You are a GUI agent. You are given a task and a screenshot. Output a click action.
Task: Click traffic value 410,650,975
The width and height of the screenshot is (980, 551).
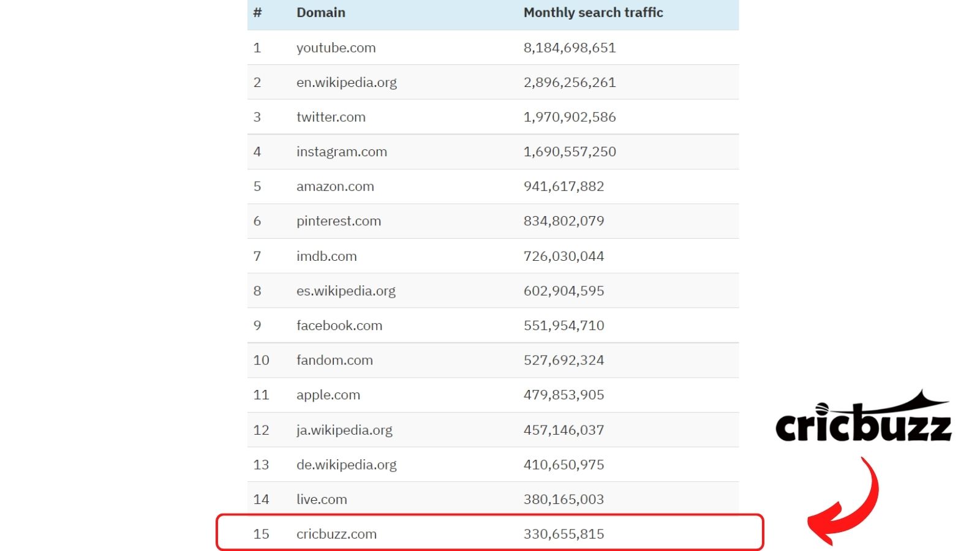click(563, 465)
